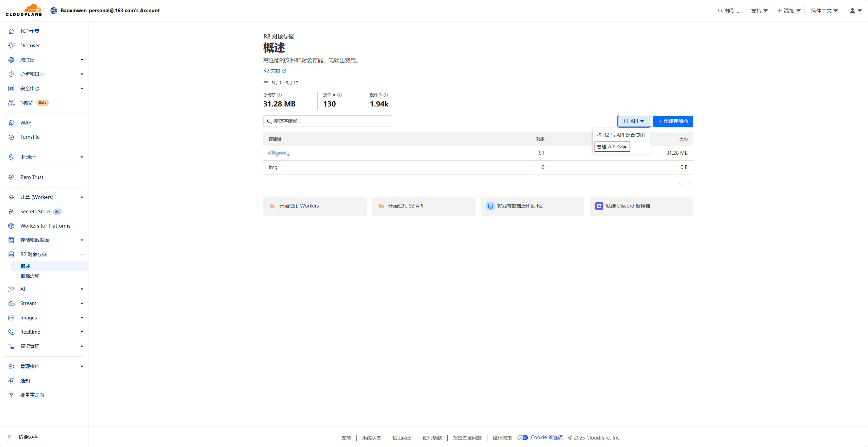Open the user profile dropdown
The image size is (868, 447).
click(x=855, y=11)
